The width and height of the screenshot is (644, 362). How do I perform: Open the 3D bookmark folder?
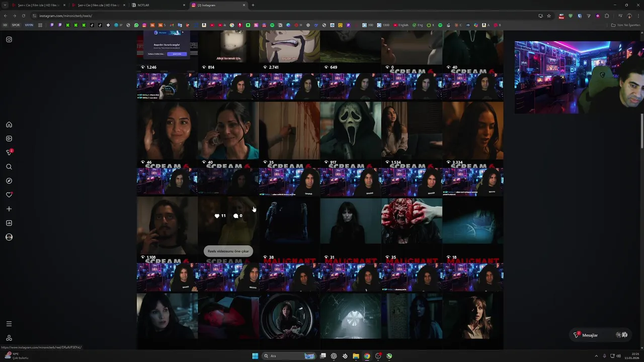(5, 25)
